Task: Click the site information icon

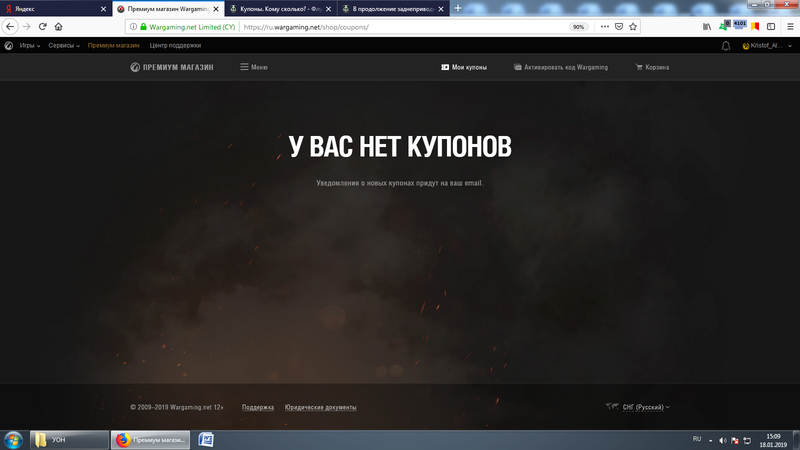Action: point(133,27)
